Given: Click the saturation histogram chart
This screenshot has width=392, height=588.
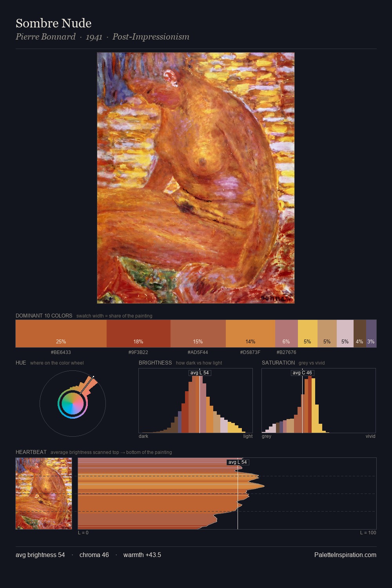Looking at the screenshot, I should click(x=319, y=401).
